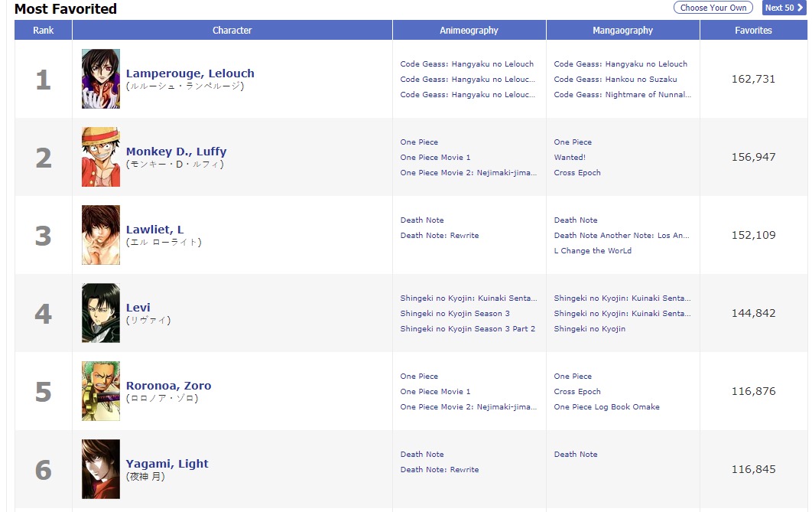Open Light Yagami portrait image
Screen dimensions: 812x512
[101, 469]
